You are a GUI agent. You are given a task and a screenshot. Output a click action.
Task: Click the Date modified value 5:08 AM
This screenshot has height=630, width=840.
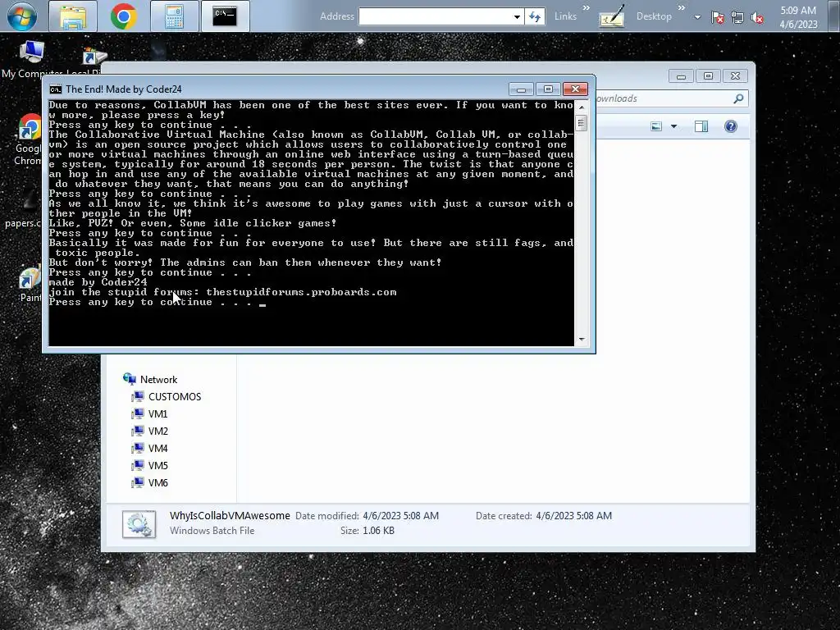(x=400, y=515)
